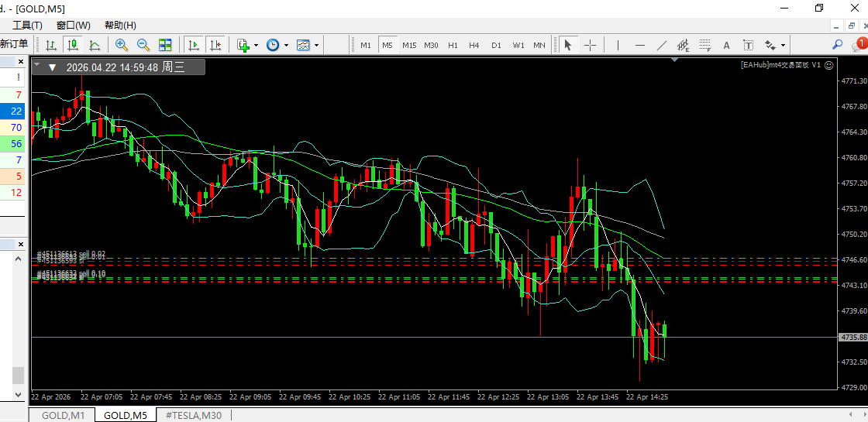Image resolution: width=868 pixels, height=422 pixels.
Task: Expand the indicators dropdown arrow
Action: pyautogui.click(x=256, y=46)
